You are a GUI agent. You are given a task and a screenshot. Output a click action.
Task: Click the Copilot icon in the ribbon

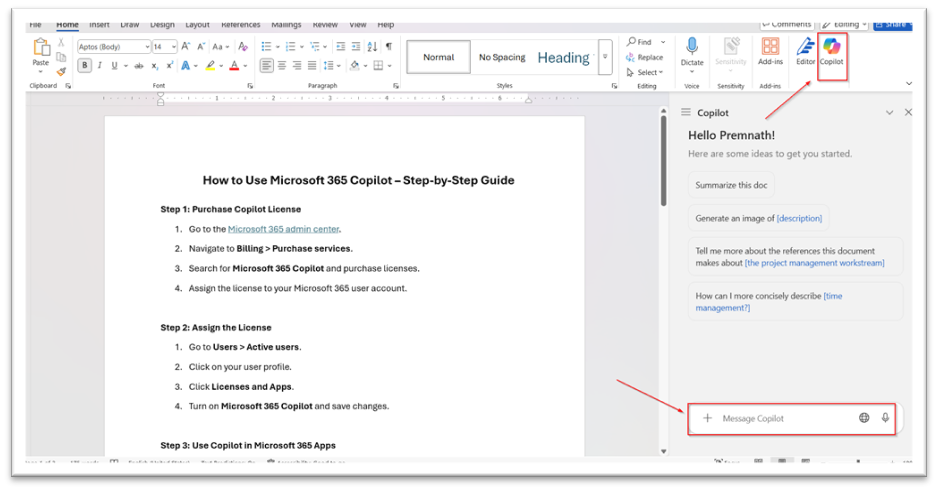[x=832, y=46]
